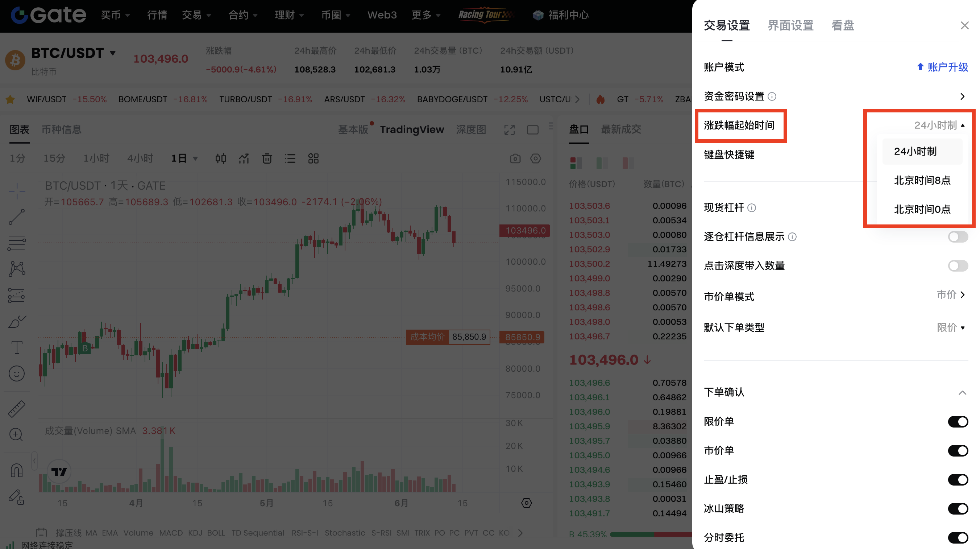
Task: Open 资金密码设置 row arrow
Action: point(962,96)
